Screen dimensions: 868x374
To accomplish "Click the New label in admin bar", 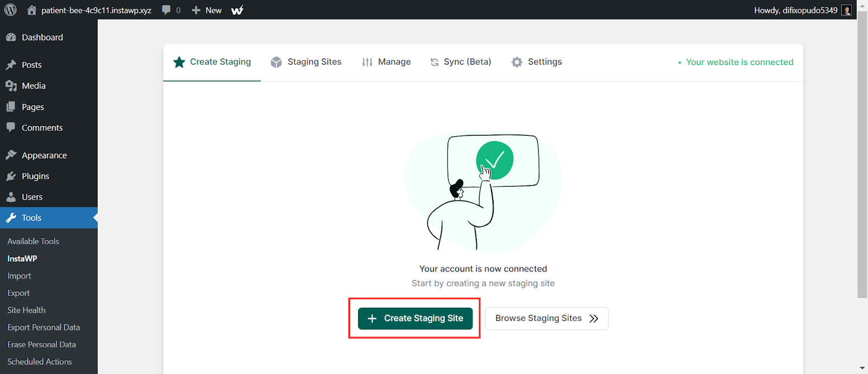I will tap(213, 10).
